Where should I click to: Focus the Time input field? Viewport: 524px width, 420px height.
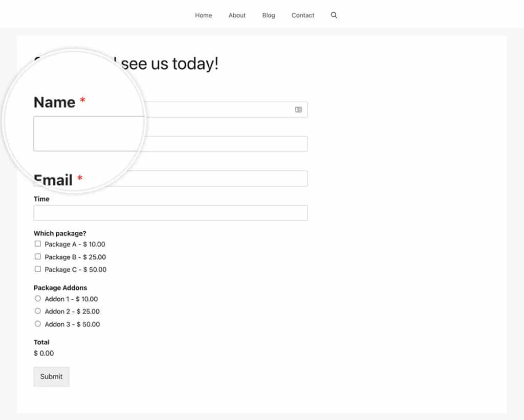click(x=170, y=213)
